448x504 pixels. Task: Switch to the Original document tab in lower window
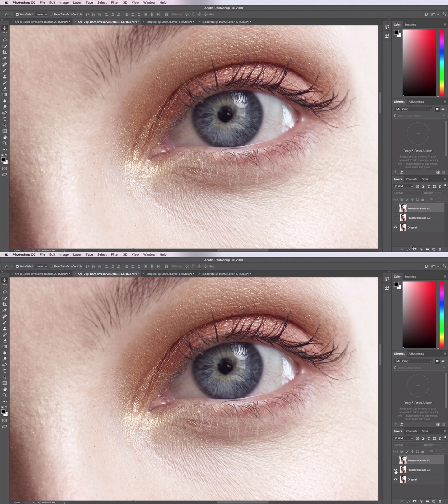click(170, 274)
